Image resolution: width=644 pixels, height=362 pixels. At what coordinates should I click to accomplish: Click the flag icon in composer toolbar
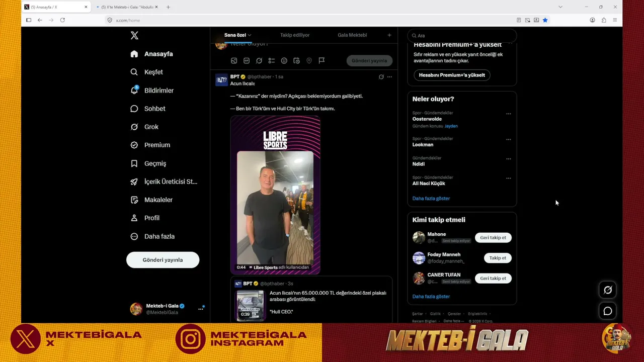(321, 61)
